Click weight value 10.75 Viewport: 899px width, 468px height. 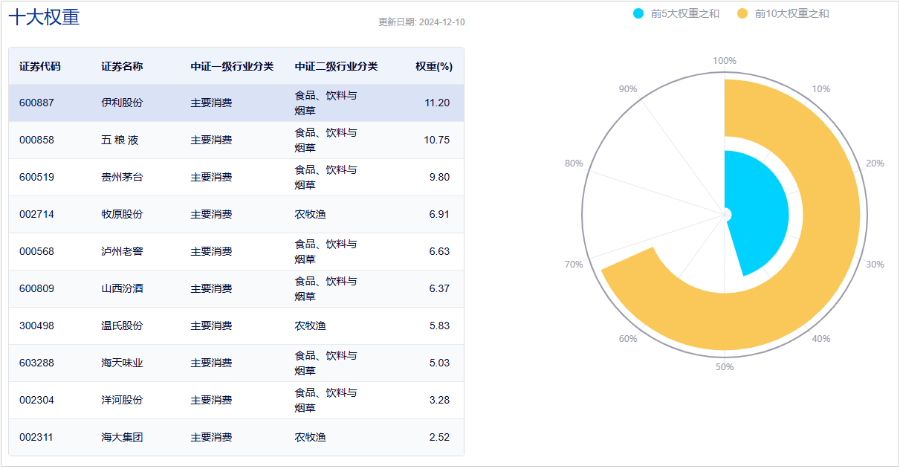pos(437,140)
